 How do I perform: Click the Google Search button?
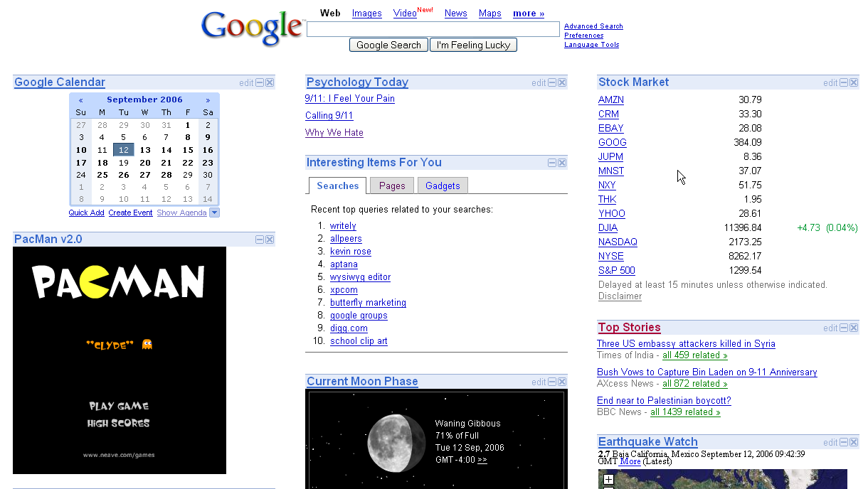coord(388,45)
